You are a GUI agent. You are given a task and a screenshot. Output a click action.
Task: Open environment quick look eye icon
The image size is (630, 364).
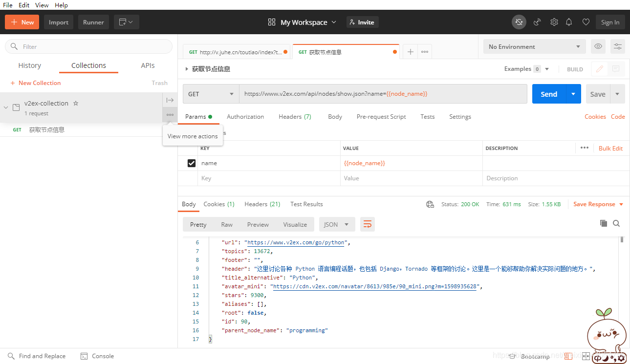point(598,46)
